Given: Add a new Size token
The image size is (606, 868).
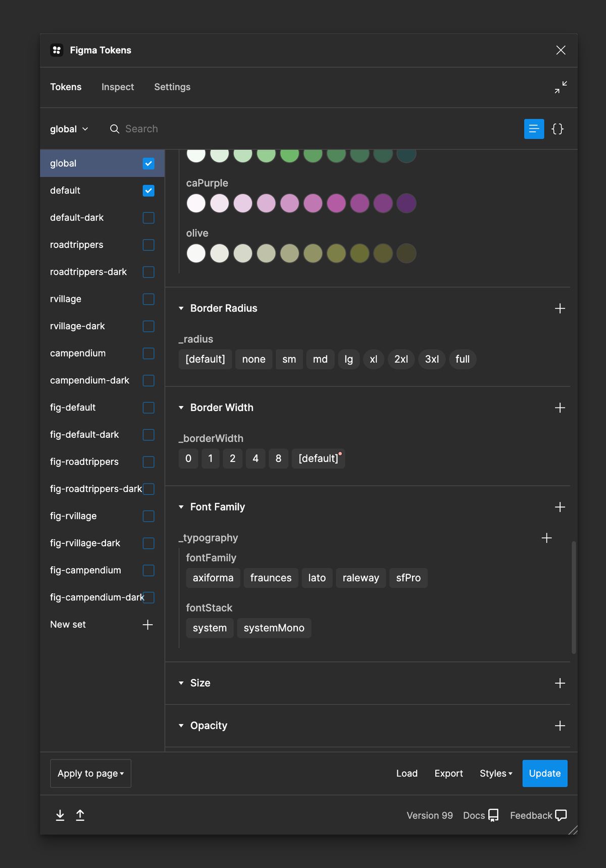Looking at the screenshot, I should [x=560, y=683].
